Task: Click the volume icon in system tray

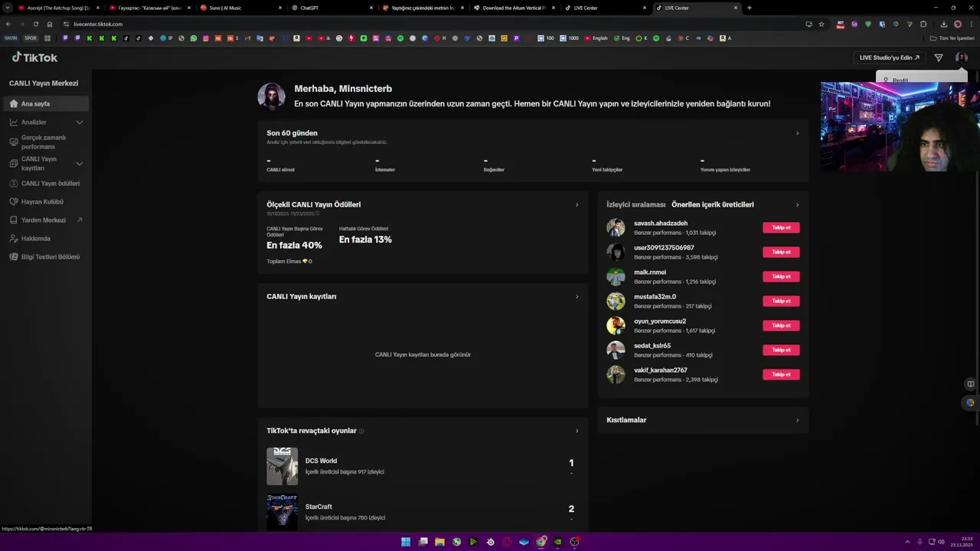Action: coord(941,542)
